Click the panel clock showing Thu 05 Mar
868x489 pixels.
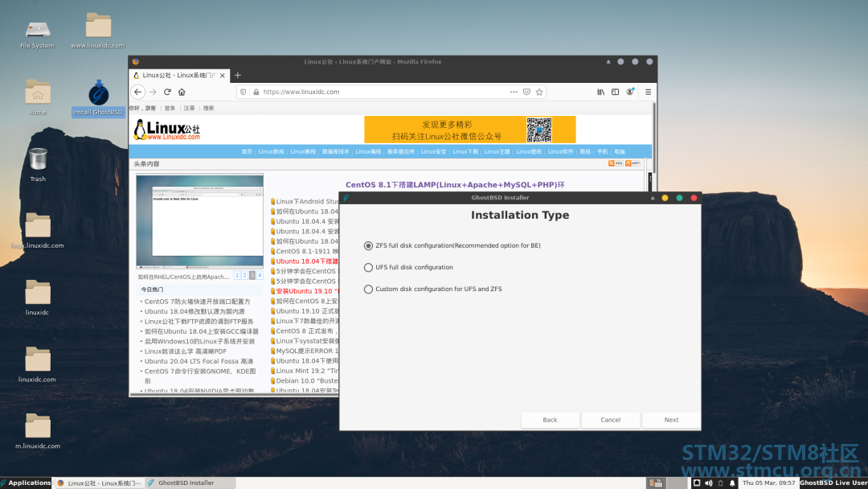click(768, 483)
